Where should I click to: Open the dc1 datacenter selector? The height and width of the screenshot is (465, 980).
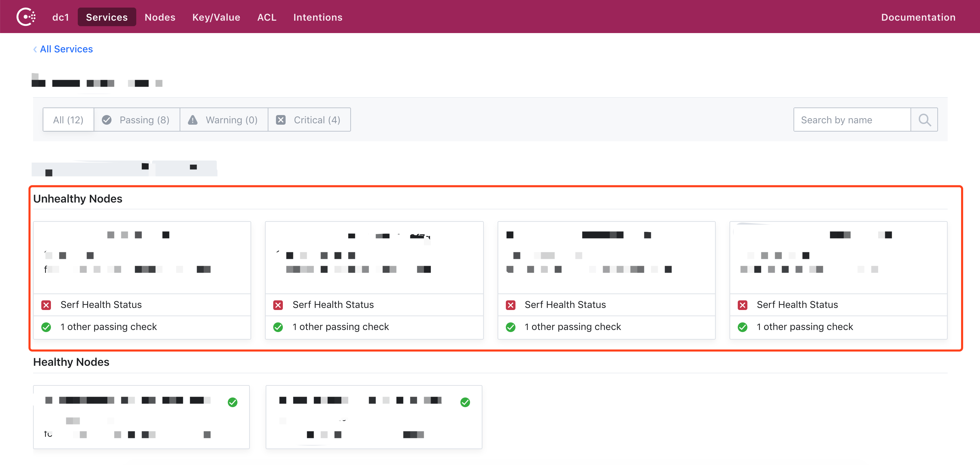click(x=61, y=17)
